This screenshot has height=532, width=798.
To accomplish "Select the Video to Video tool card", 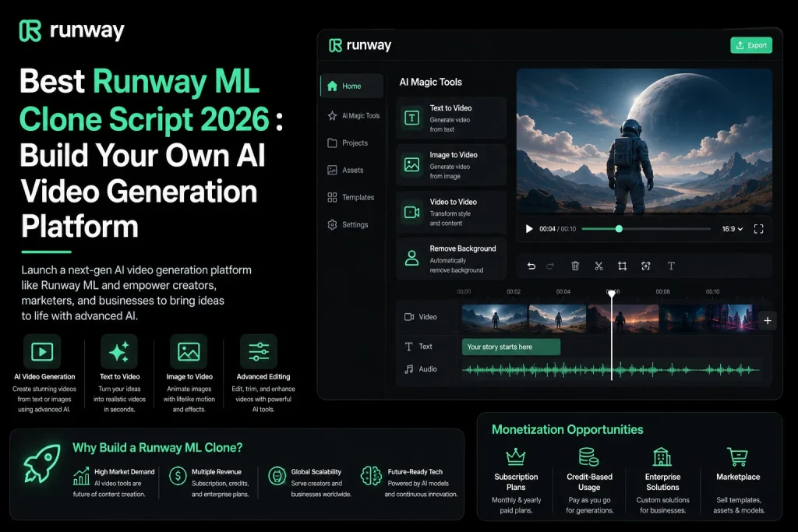I will click(x=451, y=212).
